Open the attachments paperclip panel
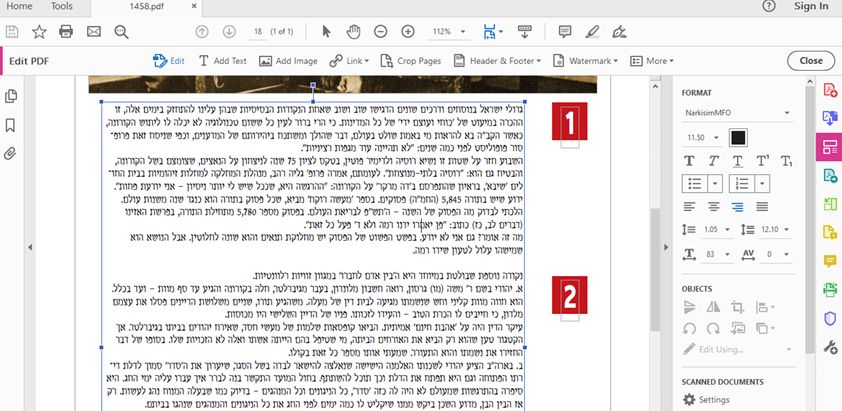Image resolution: width=842 pixels, height=411 pixels. (10, 154)
